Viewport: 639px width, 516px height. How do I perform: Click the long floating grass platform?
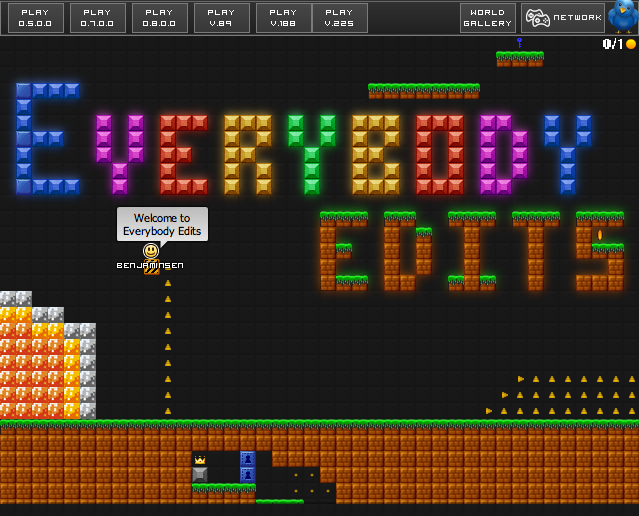click(424, 91)
